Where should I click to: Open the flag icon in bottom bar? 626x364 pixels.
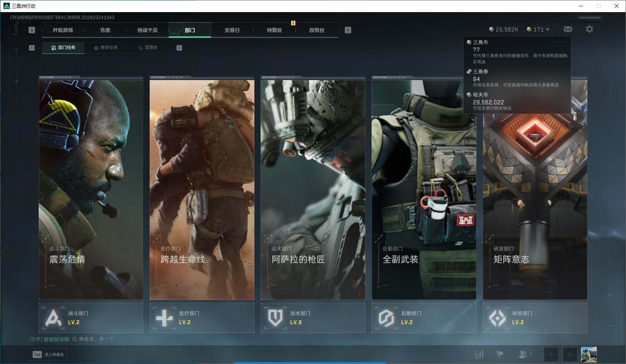(x=499, y=354)
